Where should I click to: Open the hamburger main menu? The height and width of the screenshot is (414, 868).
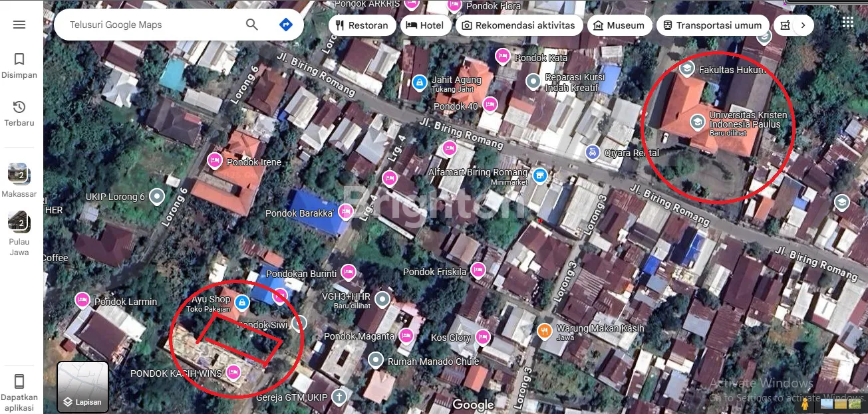[x=19, y=25]
